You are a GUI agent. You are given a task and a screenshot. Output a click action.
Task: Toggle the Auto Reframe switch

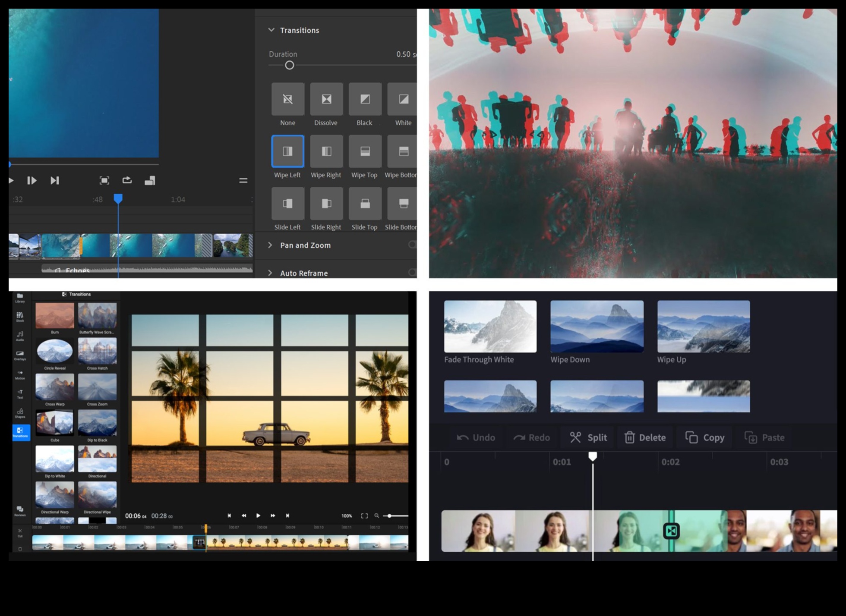click(412, 273)
